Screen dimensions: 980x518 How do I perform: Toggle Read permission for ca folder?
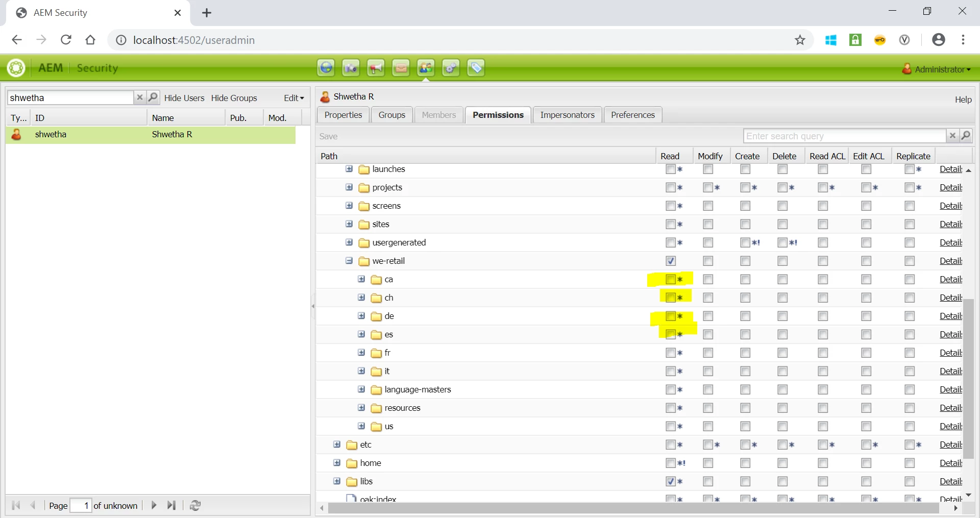click(671, 279)
